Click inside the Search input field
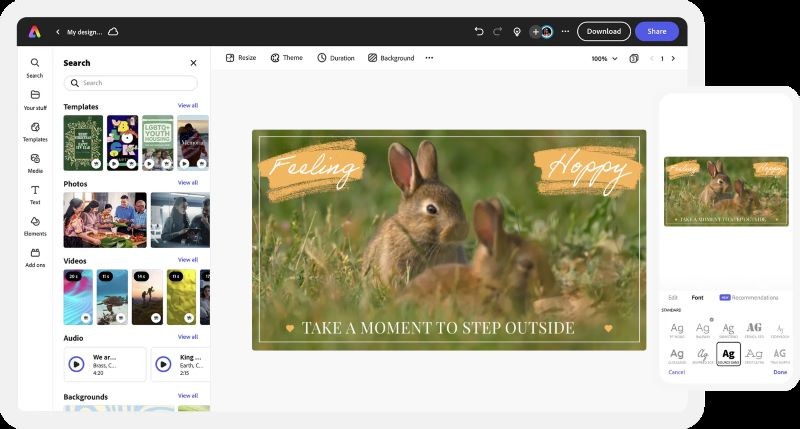The width and height of the screenshot is (800, 429). [x=131, y=83]
